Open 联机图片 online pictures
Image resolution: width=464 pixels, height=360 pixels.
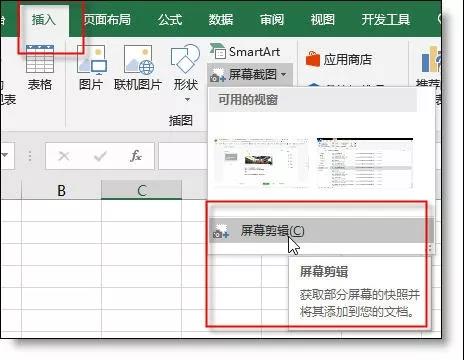[x=138, y=68]
